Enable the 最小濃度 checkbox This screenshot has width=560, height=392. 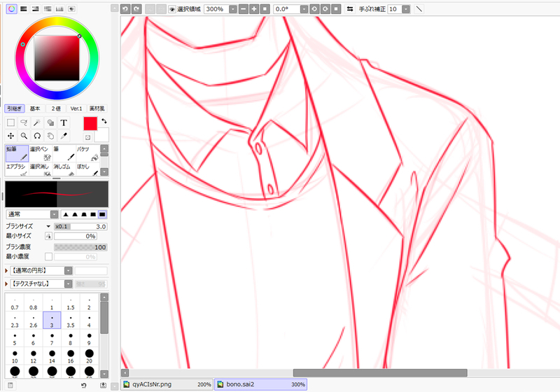[48, 257]
